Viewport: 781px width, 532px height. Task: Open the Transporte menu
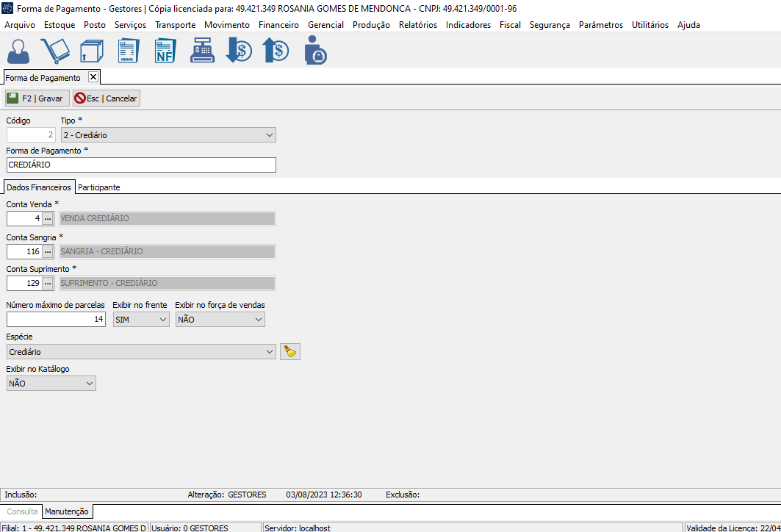click(x=176, y=25)
